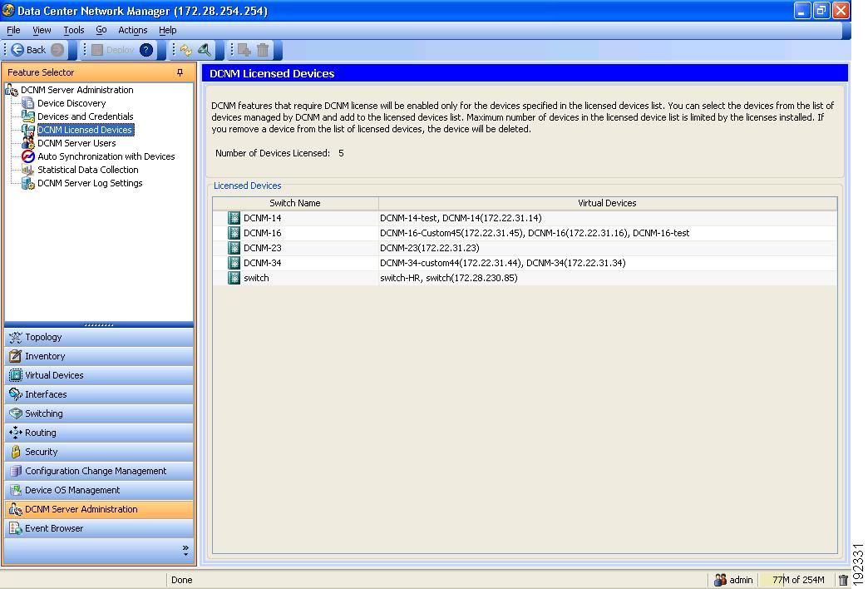
Task: Open the Tools menu
Action: click(x=73, y=30)
